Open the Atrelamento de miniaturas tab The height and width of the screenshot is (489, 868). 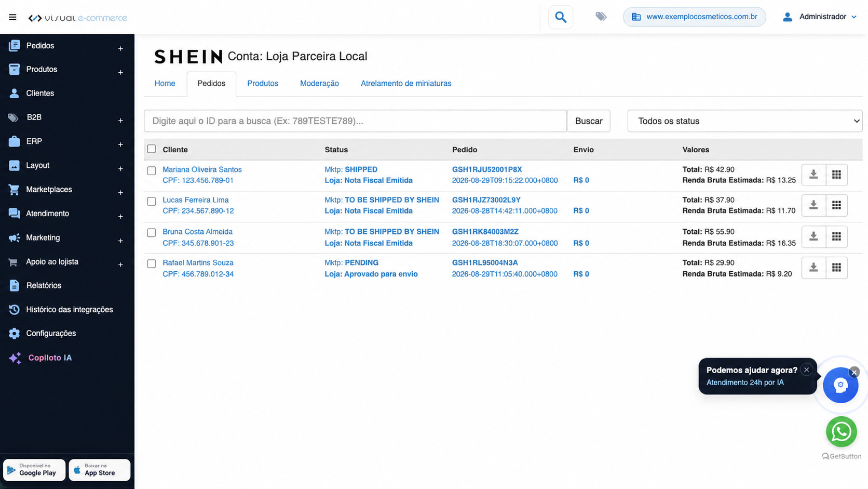coord(406,84)
